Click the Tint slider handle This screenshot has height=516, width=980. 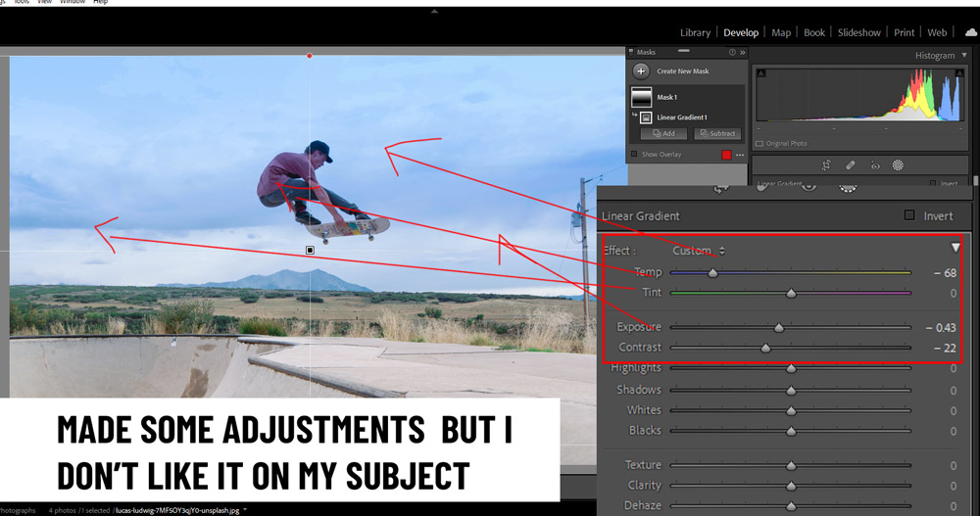click(x=791, y=293)
